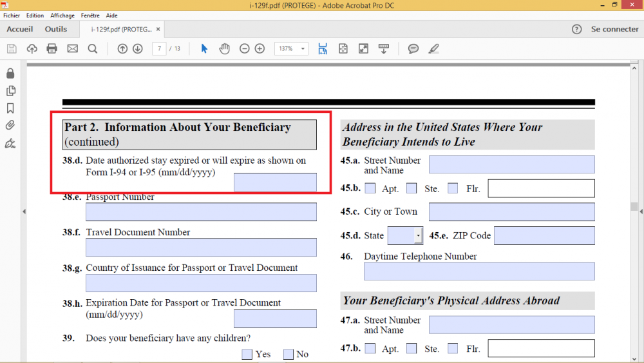Image resolution: width=644 pixels, height=363 pixels.
Task: Go to the Accueil home view
Action: tap(20, 30)
